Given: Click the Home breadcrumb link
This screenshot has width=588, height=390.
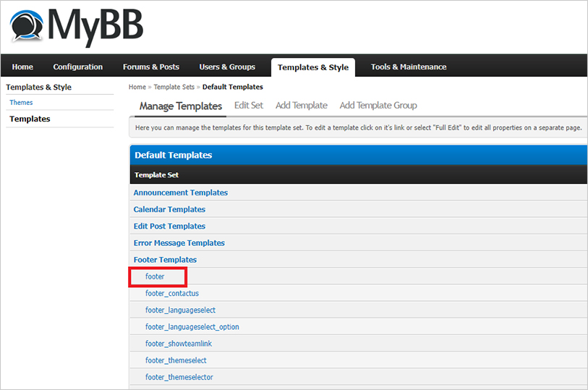Looking at the screenshot, I should (137, 87).
